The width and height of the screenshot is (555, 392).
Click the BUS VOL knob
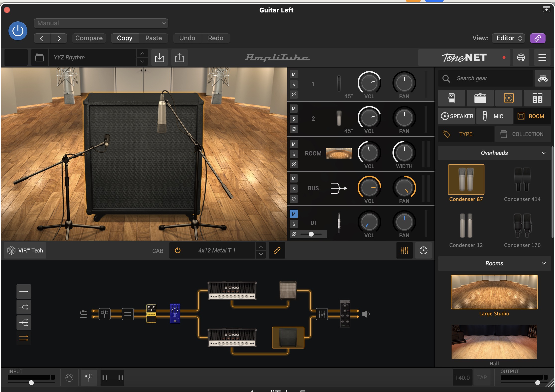pyautogui.click(x=369, y=188)
